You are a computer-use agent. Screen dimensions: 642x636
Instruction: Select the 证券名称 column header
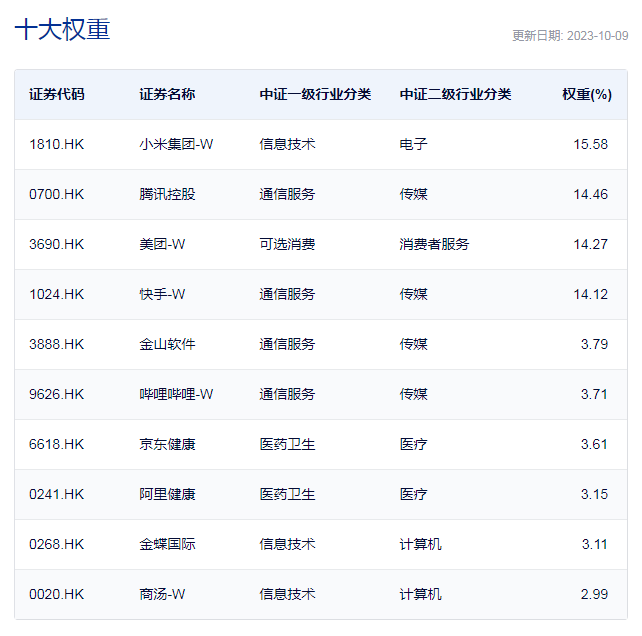point(167,94)
